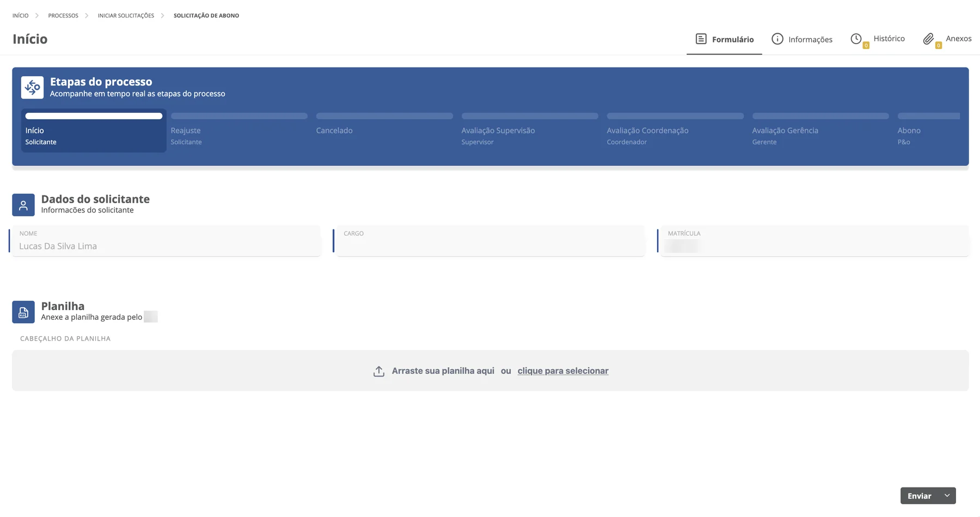Click the NOME input field

(166, 241)
